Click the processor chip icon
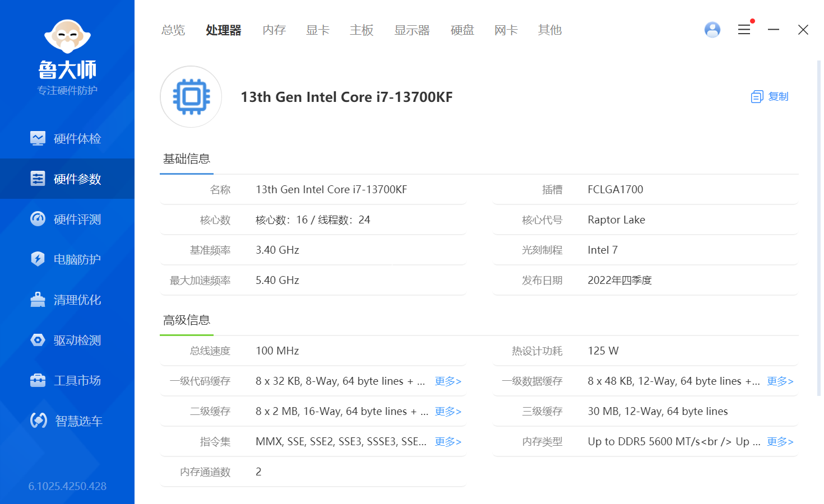The width and height of the screenshot is (824, 504). 191,97
